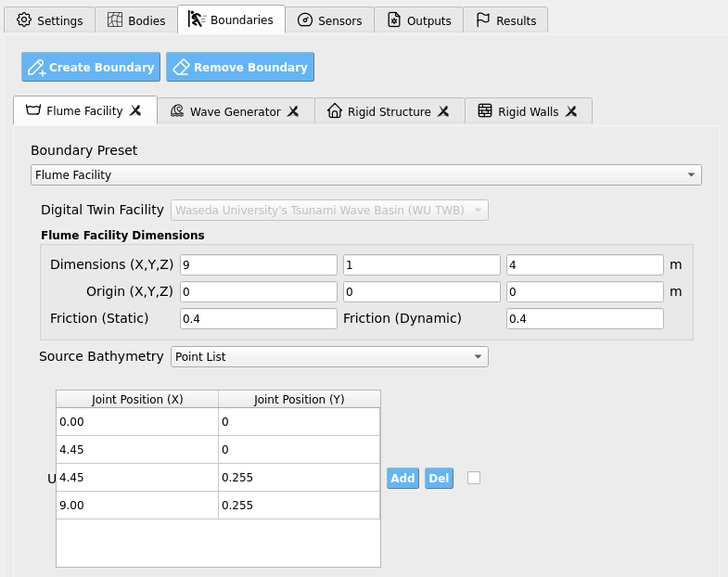Click the eraser icon on Remove Boundary

click(181, 68)
